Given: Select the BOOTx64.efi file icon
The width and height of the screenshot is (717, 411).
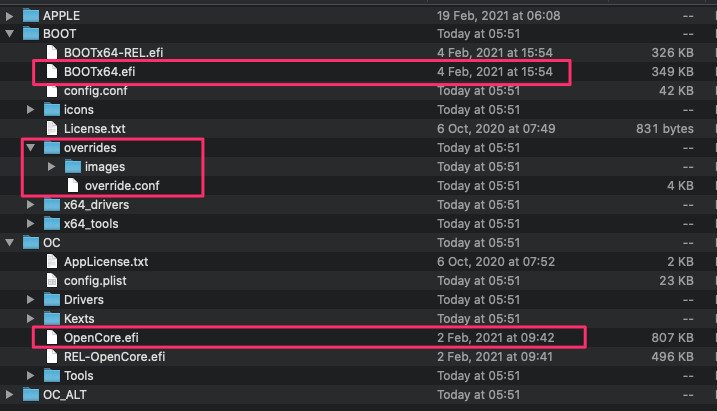Looking at the screenshot, I should (52, 72).
